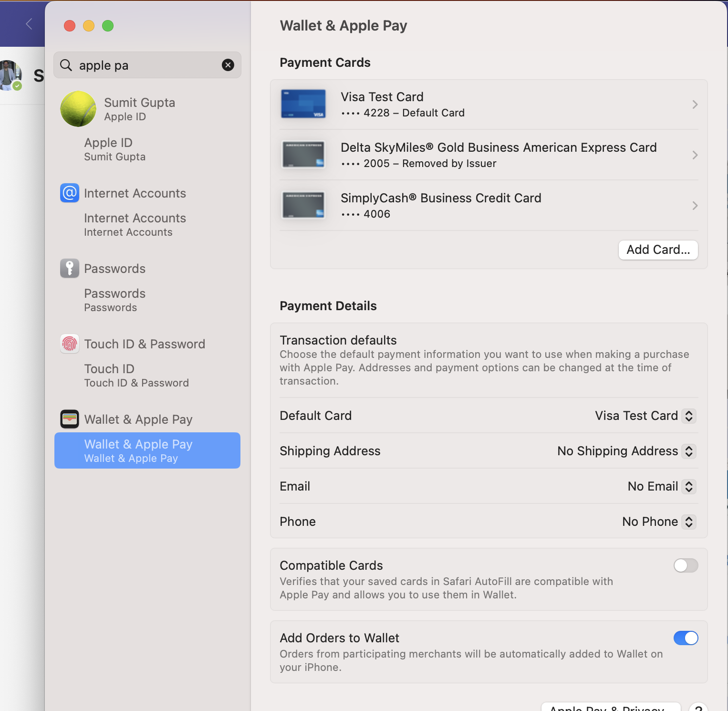
Task: Select Wallet & Apple Pay header result
Action: click(147, 419)
